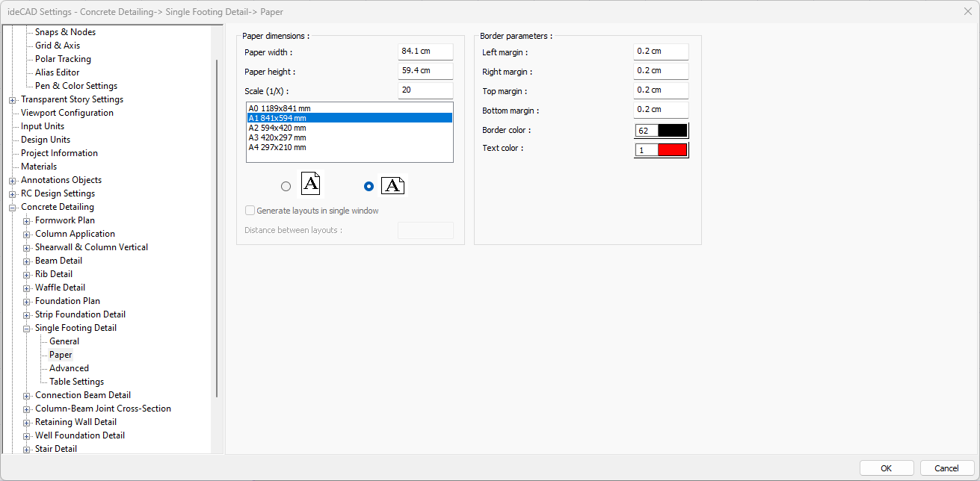Select the portrait orientation radio button
The image size is (980, 481).
pyautogui.click(x=286, y=187)
